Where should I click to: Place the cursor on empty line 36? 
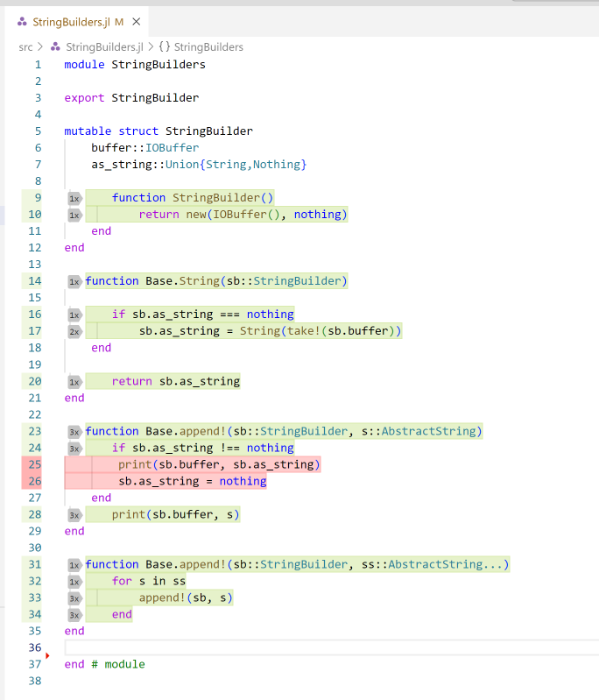263,647
